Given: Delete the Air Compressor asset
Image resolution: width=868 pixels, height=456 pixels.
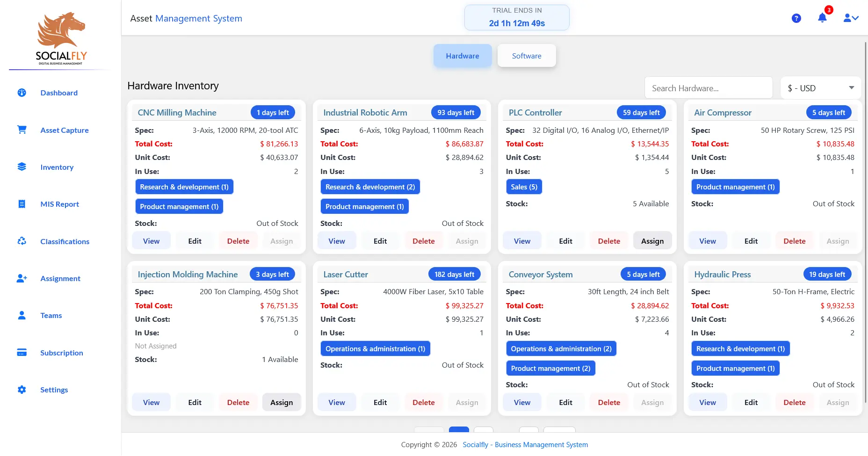Looking at the screenshot, I should click(x=794, y=240).
